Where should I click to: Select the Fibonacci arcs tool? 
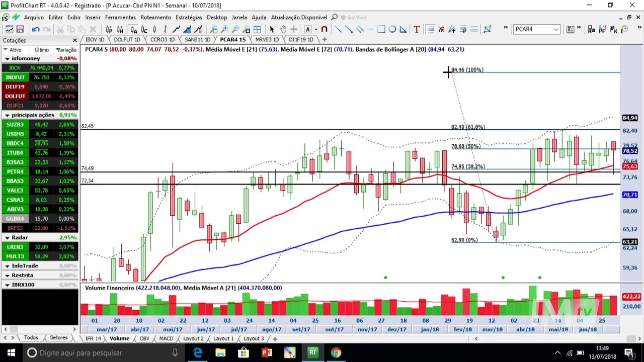(x=441, y=29)
